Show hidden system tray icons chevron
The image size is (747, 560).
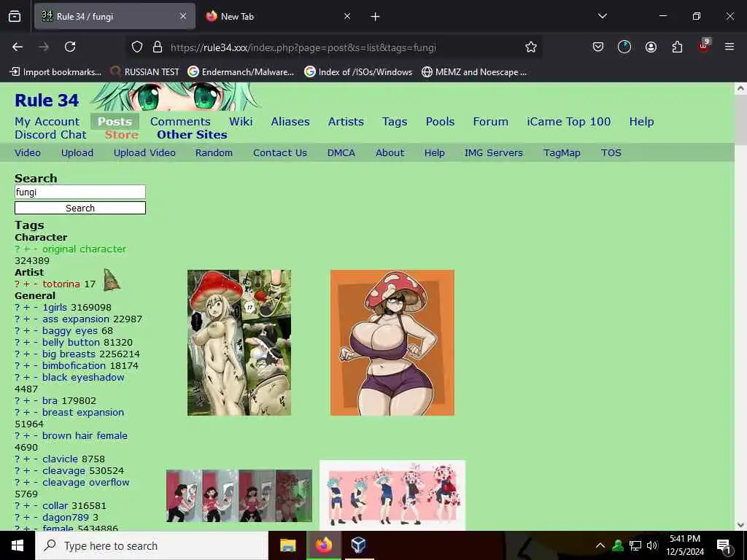click(x=600, y=545)
